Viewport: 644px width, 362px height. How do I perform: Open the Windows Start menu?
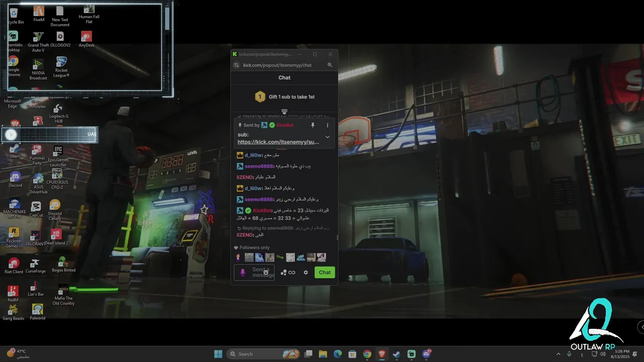218,354
